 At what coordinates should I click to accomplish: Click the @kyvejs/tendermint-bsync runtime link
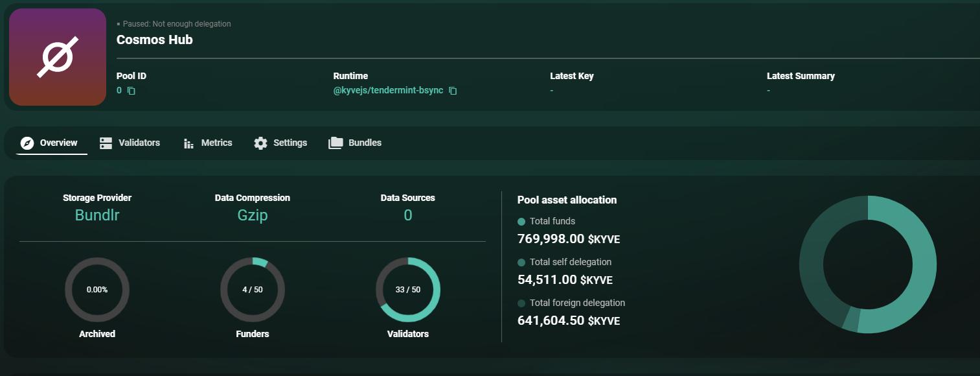coord(388,91)
